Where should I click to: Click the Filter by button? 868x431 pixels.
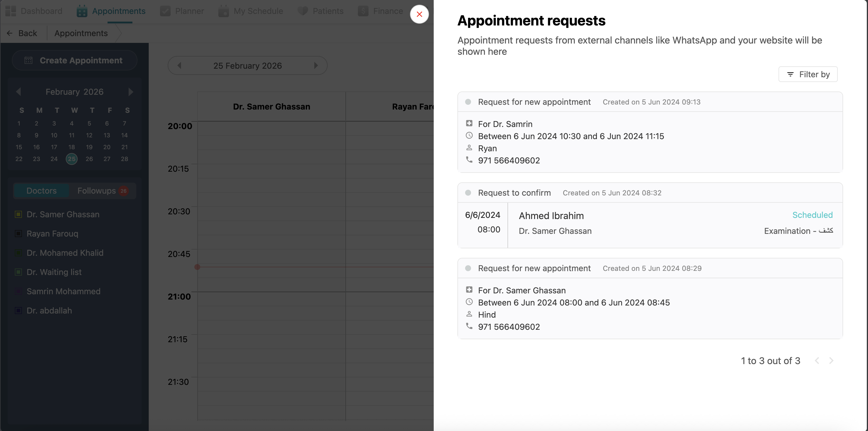click(x=808, y=74)
